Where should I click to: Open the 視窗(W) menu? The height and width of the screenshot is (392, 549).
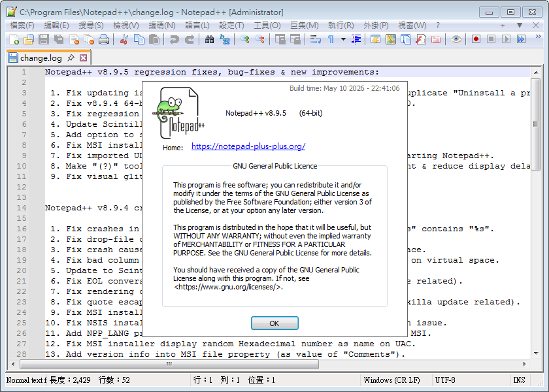412,25
